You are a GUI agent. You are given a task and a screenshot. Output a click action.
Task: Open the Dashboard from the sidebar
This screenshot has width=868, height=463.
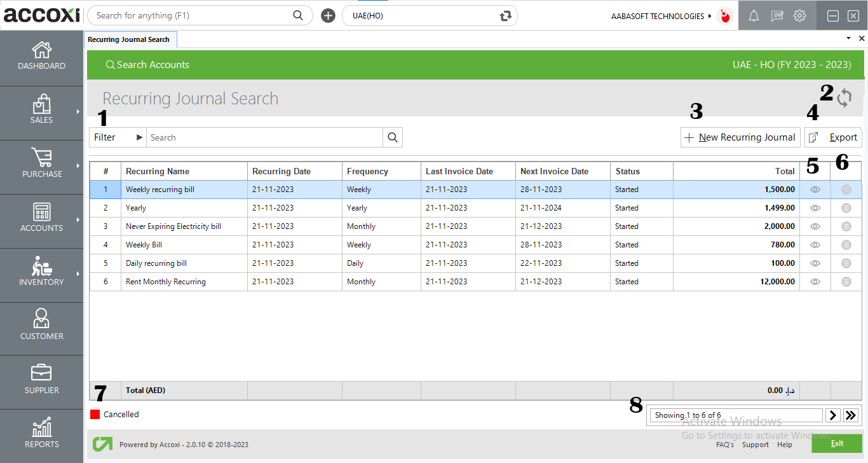pyautogui.click(x=41, y=57)
